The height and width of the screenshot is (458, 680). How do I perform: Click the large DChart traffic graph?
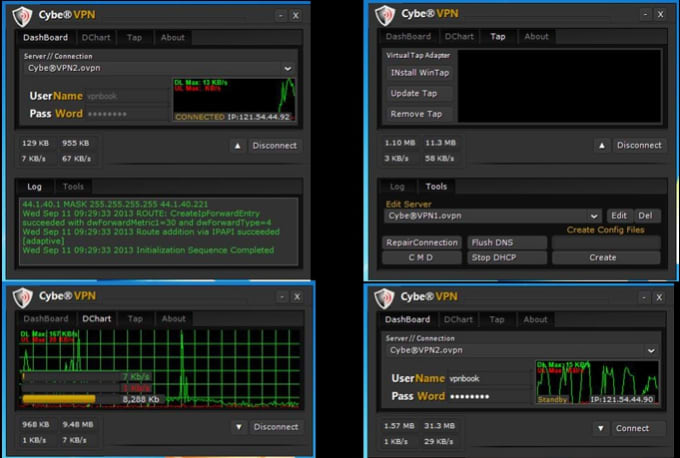(160, 369)
